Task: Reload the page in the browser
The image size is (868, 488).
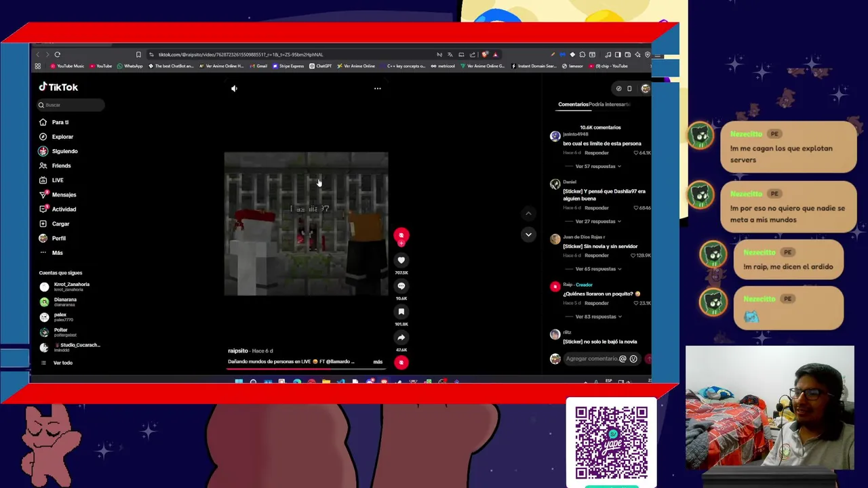Action: point(58,54)
